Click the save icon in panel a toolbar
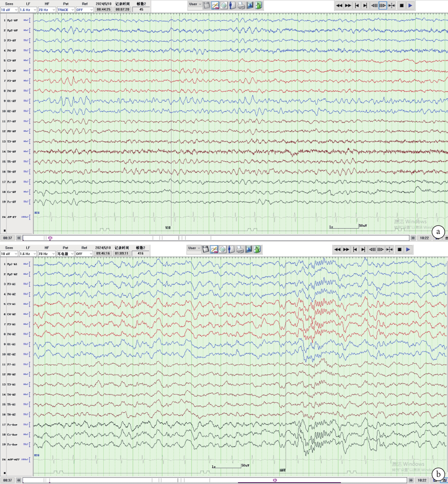The height and width of the screenshot is (484, 448). (x=207, y=5)
